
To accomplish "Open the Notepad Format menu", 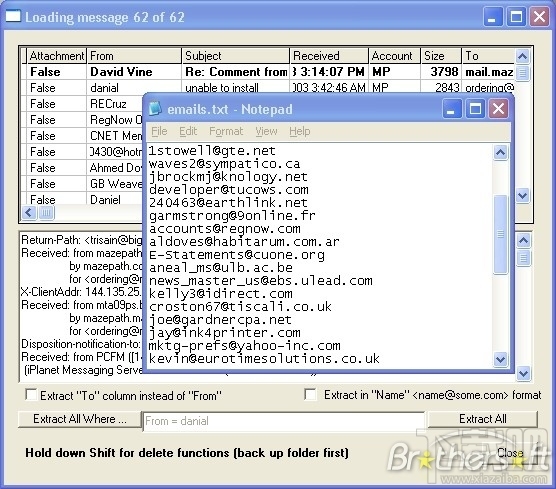I will coord(226,131).
